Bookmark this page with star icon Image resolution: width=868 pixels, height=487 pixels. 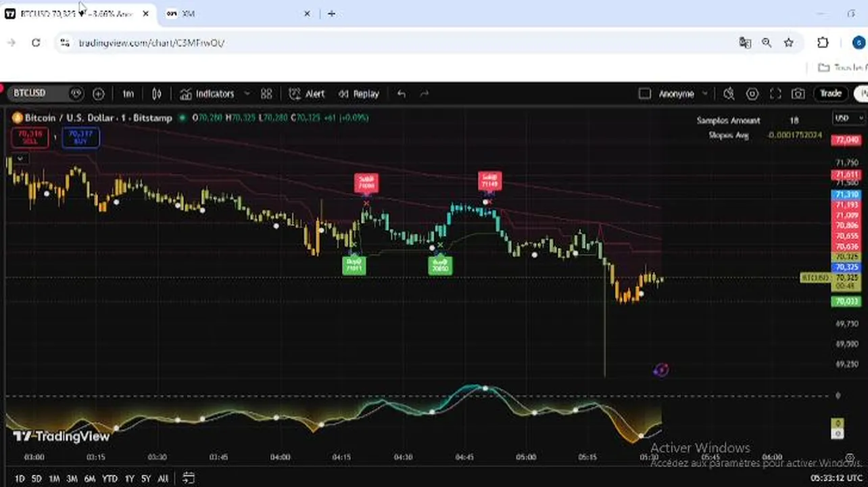788,43
